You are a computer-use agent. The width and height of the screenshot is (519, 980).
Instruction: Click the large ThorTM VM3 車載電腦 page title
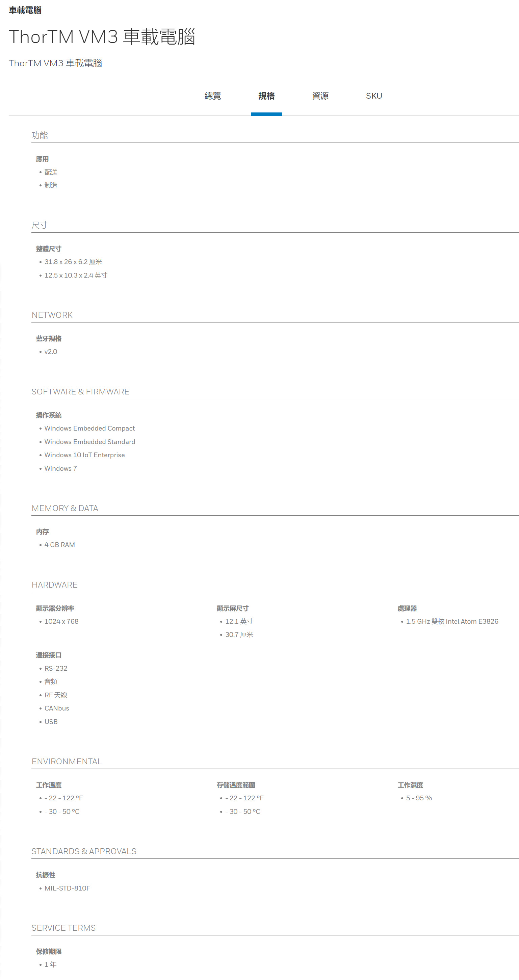(x=102, y=37)
